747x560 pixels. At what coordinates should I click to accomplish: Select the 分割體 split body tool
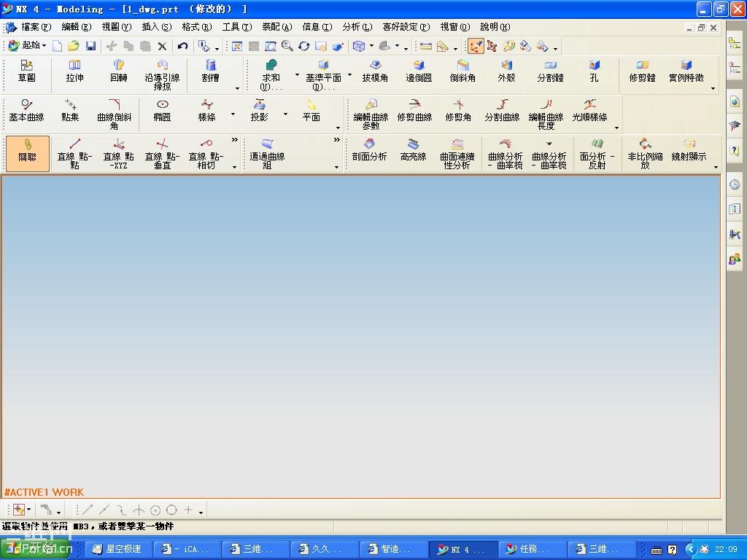click(x=550, y=71)
